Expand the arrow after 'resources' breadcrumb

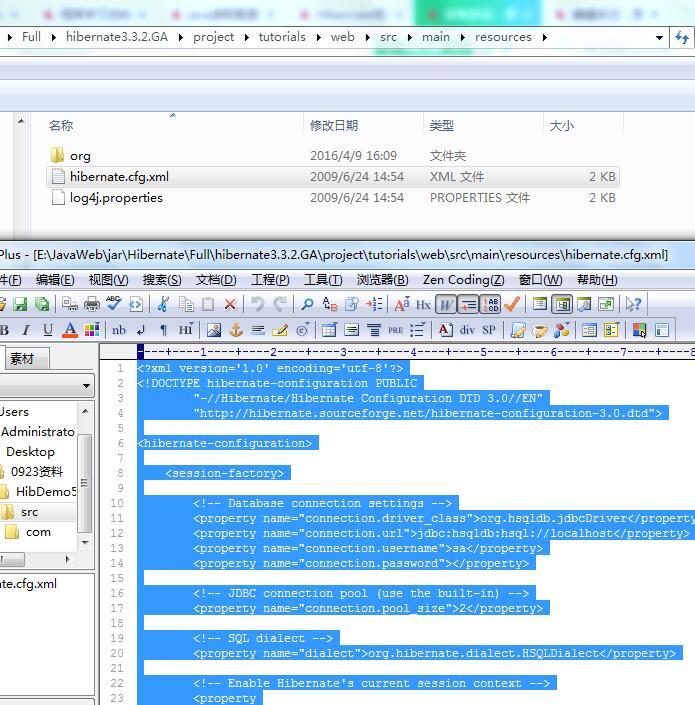545,37
